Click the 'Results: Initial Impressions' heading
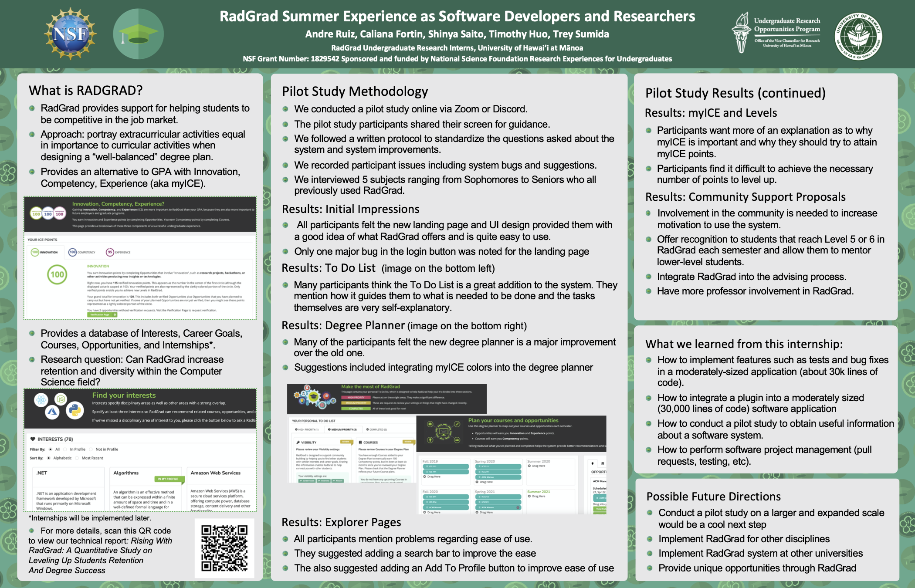915x588 pixels. point(351,209)
